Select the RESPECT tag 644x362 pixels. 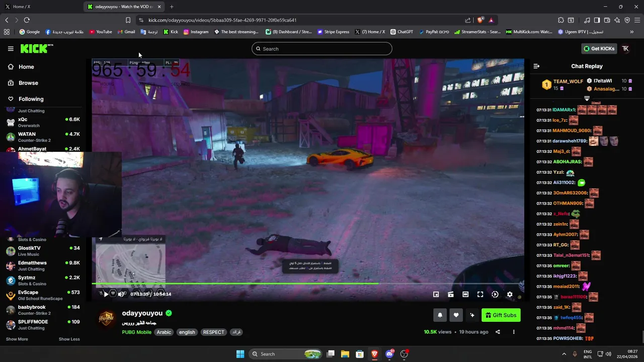213,332
